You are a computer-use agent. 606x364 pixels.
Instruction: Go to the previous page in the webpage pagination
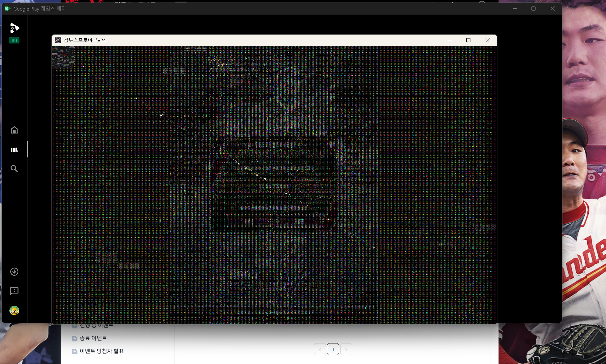[x=320, y=349]
